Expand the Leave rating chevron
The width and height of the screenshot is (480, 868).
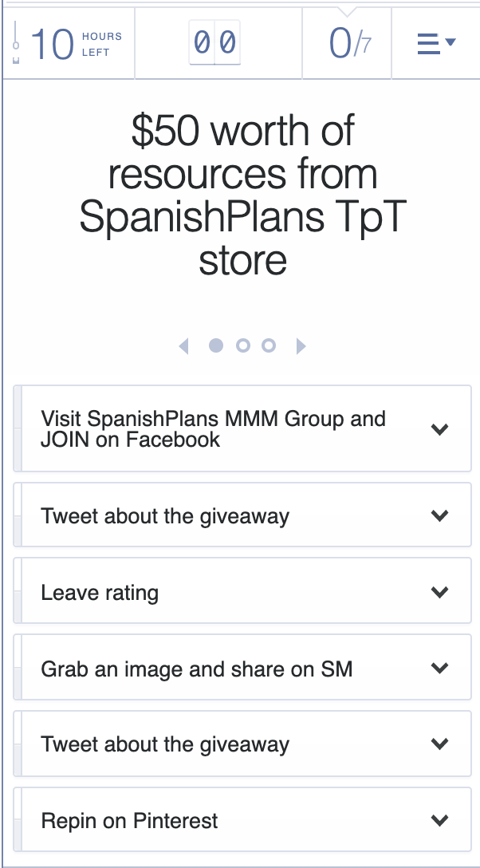tap(439, 592)
